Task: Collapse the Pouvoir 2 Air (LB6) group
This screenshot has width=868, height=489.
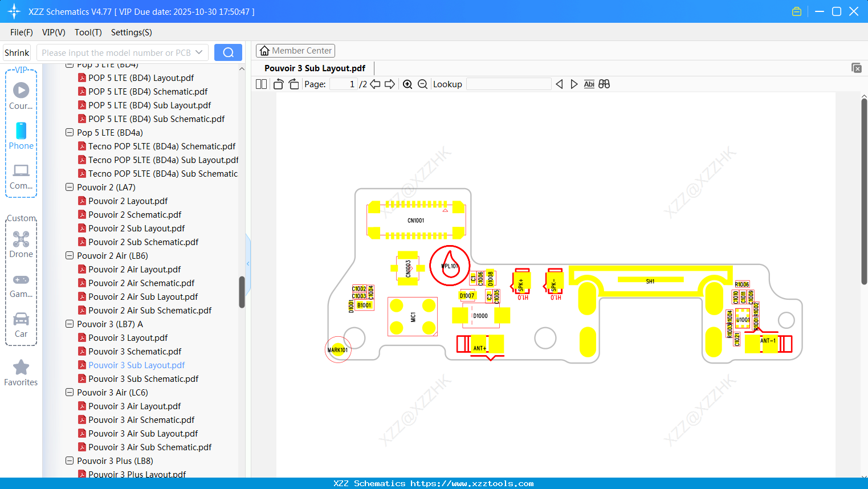Action: (x=69, y=255)
